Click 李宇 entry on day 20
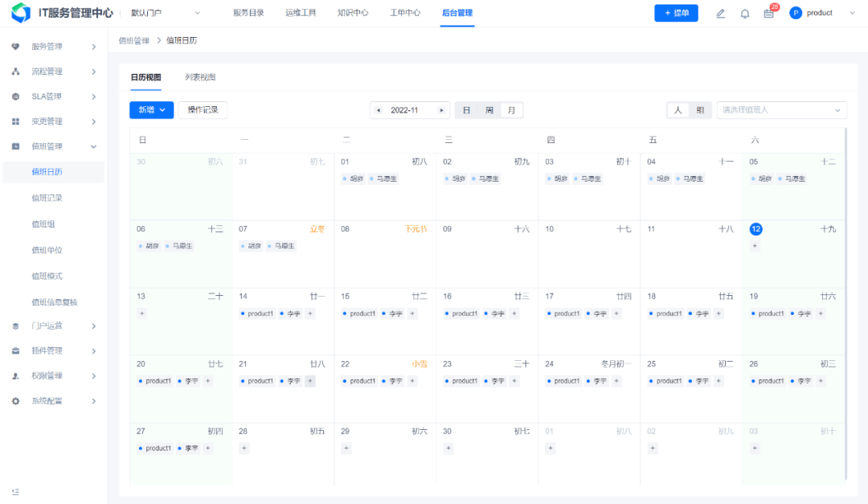 click(x=188, y=381)
